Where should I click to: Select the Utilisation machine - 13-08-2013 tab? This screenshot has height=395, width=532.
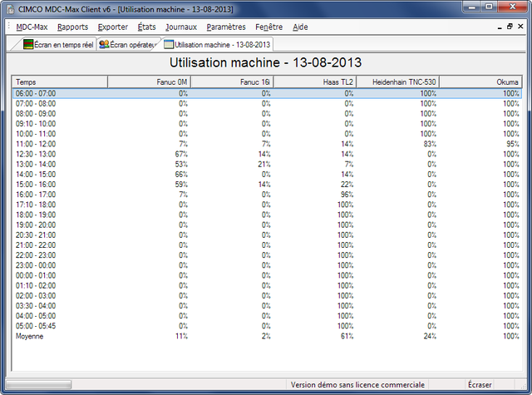coord(217,44)
